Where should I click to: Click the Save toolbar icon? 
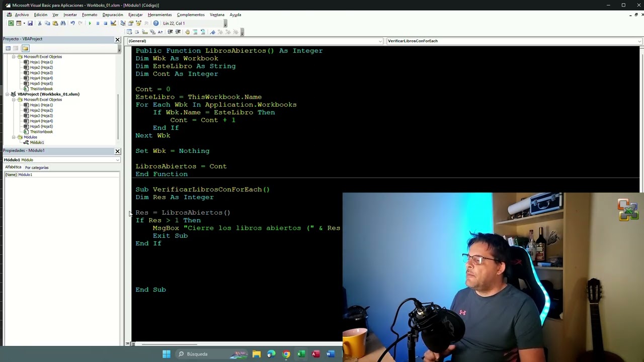[x=30, y=23]
